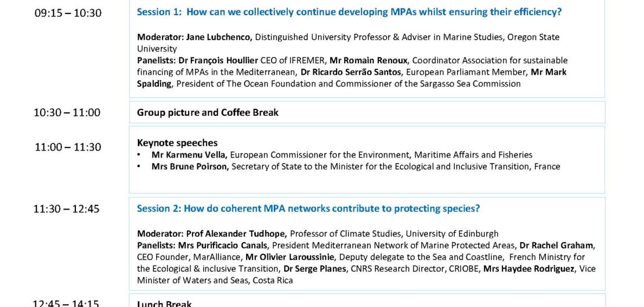The height and width of the screenshot is (307, 644).
Task: Click the Group picture and Coffee Break row
Action: [x=208, y=112]
